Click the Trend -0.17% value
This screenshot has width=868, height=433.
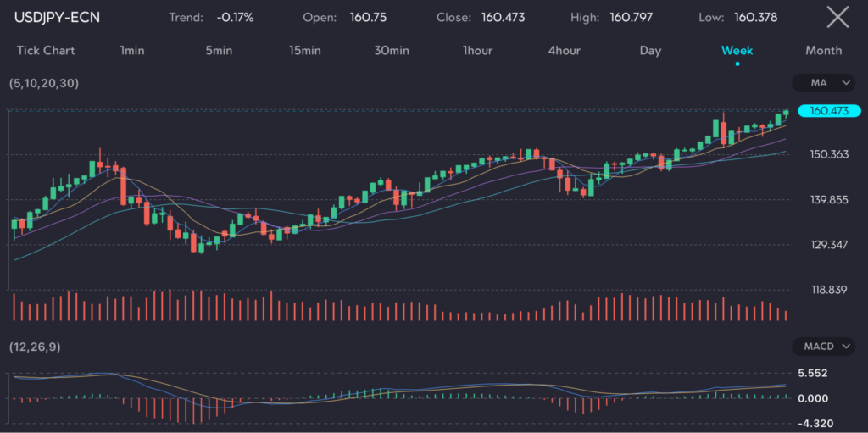[237, 18]
